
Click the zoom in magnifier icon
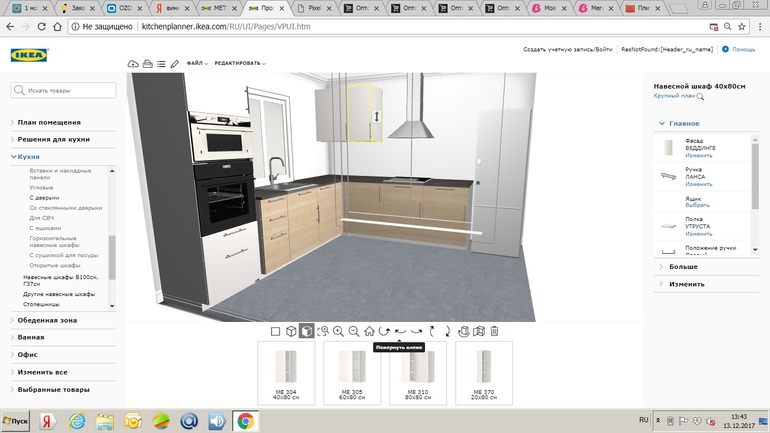(x=338, y=331)
